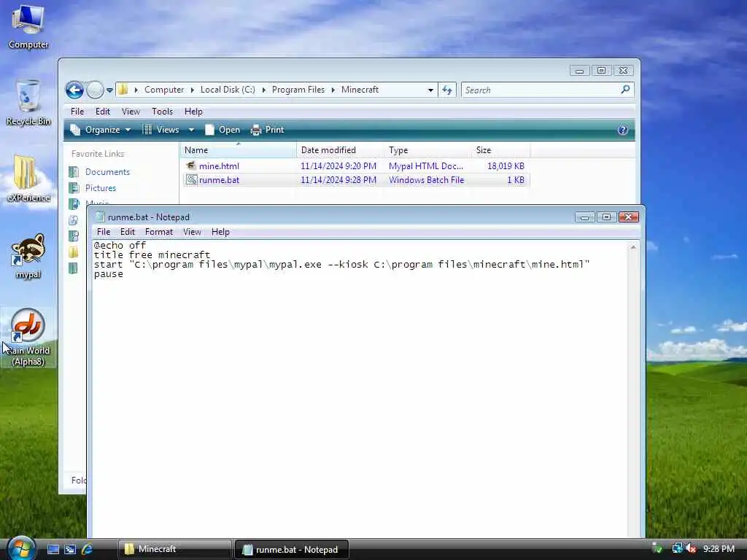Screen dimensions: 747x560
Task: Open Explorer's File menu
Action: 77,112
